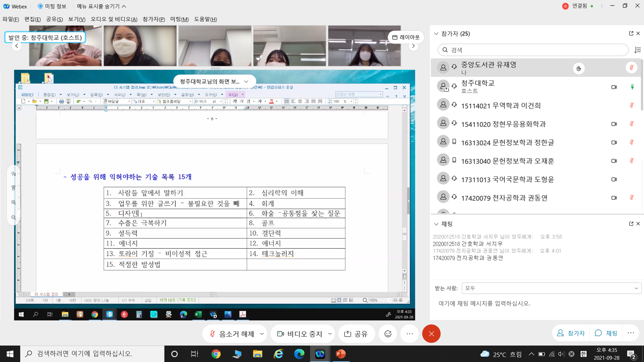Viewport: 644px width, 362px height.
Task: Collapse the 참가자 (25) panel header
Action: click(x=436, y=34)
